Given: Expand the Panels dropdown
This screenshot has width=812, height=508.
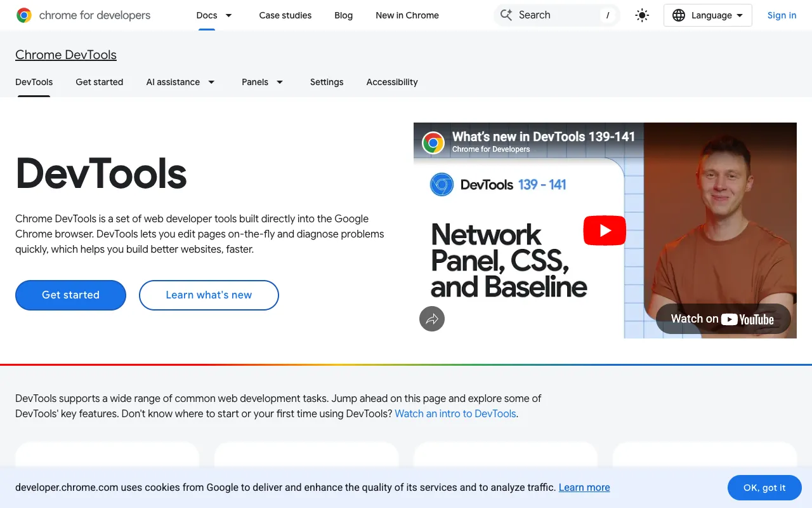Looking at the screenshot, I should [262, 82].
